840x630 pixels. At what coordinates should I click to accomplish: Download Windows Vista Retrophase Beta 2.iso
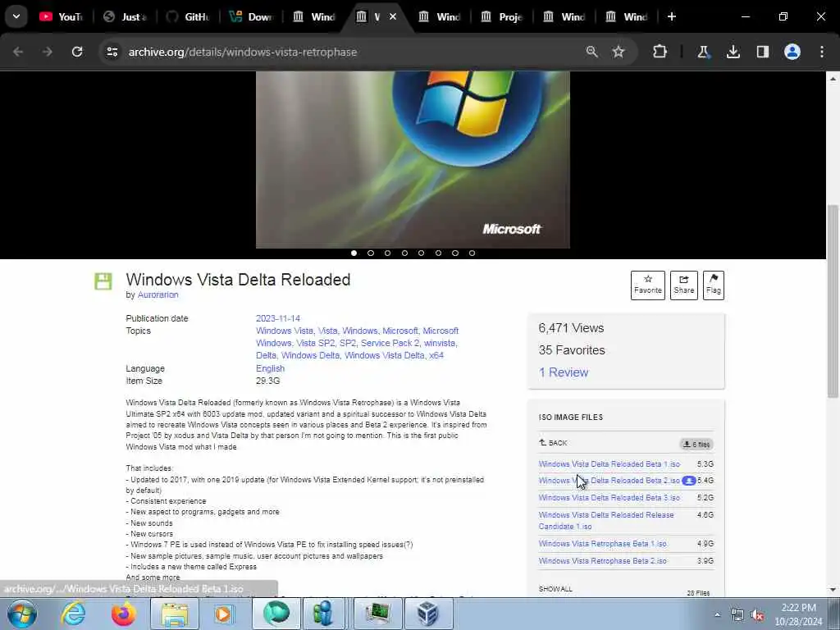(603, 561)
